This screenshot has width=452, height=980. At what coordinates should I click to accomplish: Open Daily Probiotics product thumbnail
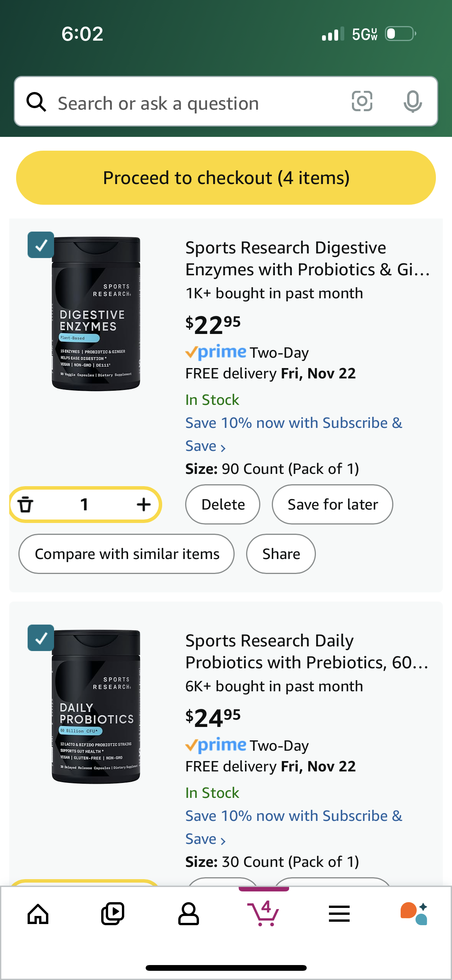click(x=96, y=706)
